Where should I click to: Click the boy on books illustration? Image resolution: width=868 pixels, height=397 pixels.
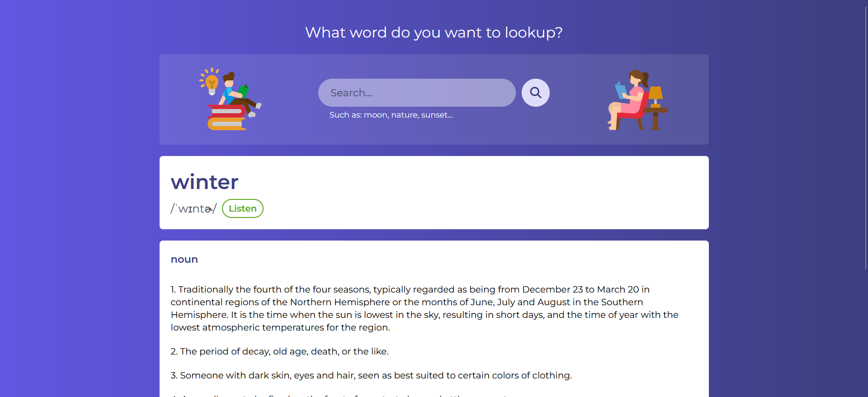[231, 99]
